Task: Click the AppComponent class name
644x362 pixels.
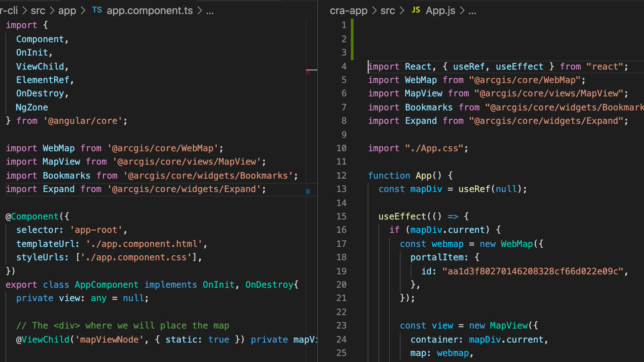Action: (106, 285)
